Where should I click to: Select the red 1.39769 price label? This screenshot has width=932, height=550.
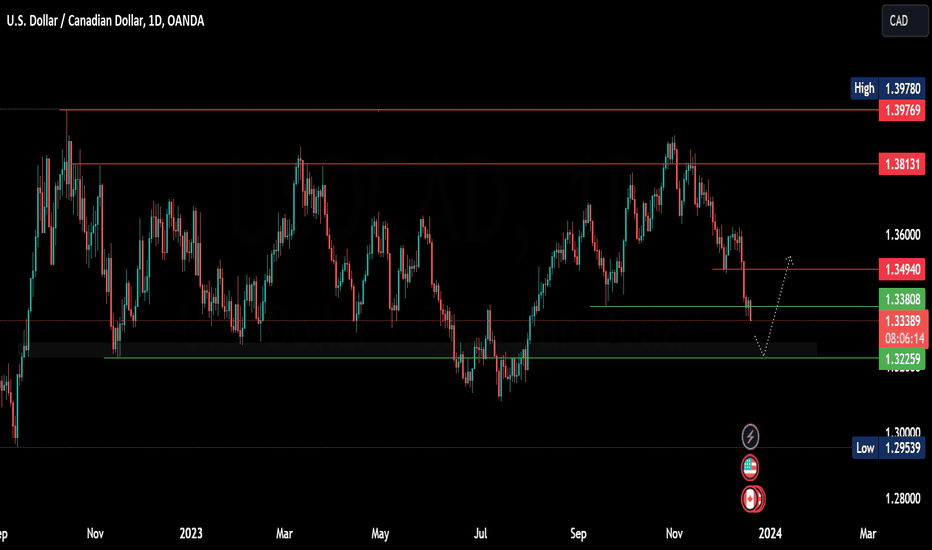(902, 110)
